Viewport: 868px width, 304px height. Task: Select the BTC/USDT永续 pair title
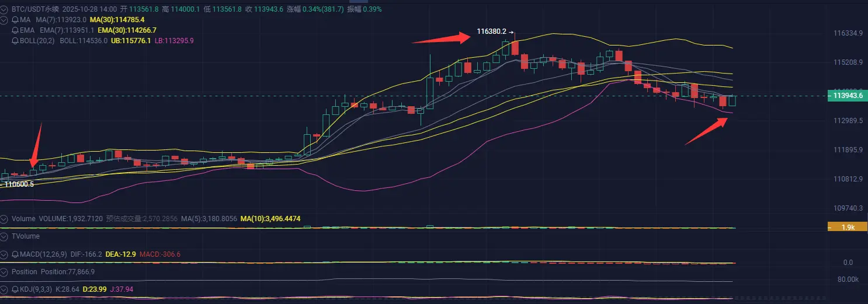(35, 9)
